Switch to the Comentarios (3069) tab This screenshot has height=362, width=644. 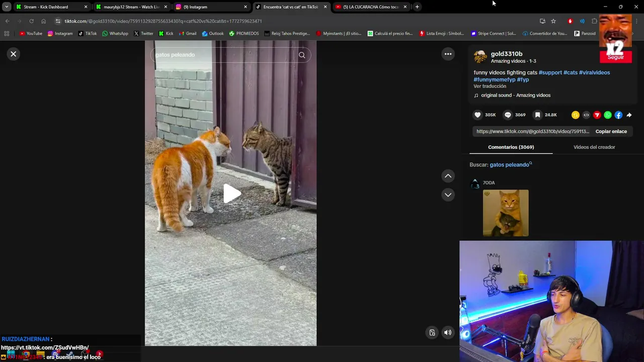511,147
